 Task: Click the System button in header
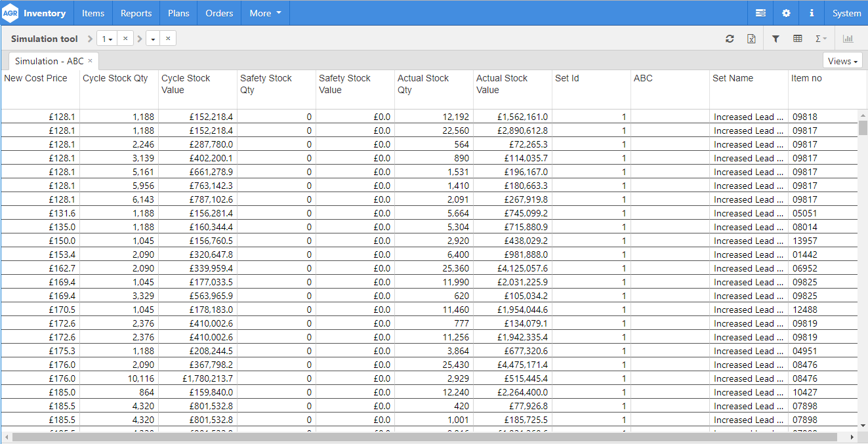pyautogui.click(x=846, y=13)
